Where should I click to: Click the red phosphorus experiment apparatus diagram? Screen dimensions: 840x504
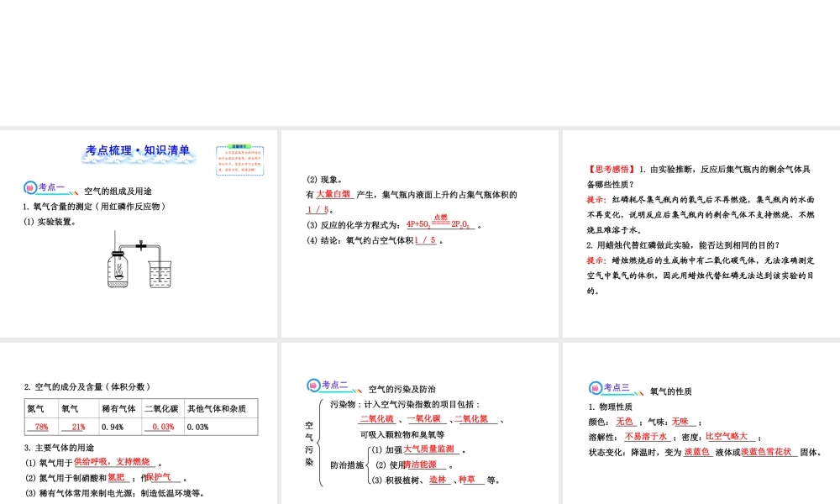[x=139, y=260]
